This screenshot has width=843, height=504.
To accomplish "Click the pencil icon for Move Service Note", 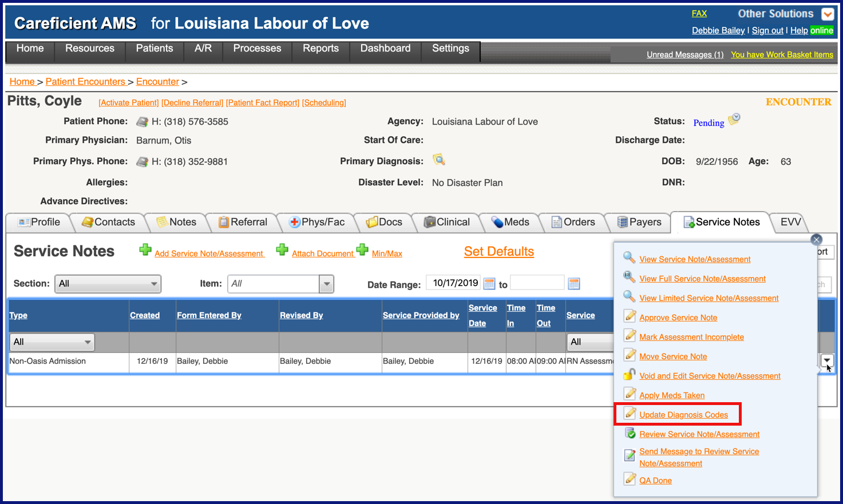I will (630, 355).
